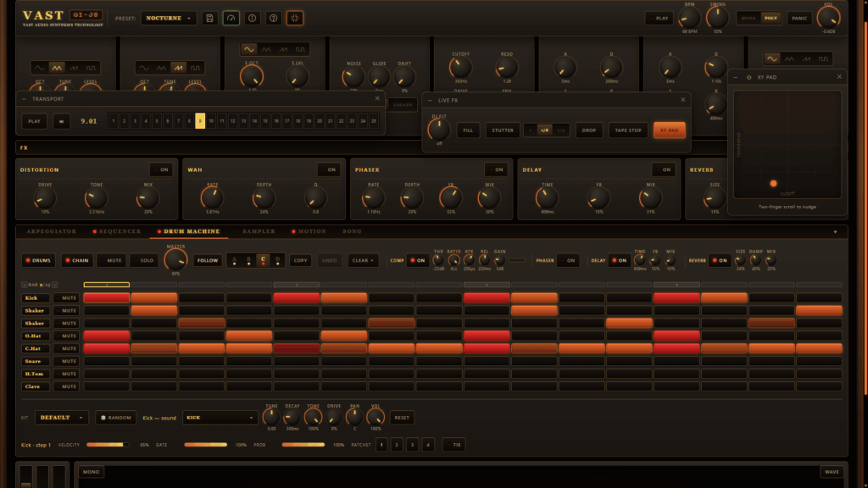Open the Default kit dropdown
Viewport: 868px width, 488px height.
coord(61,418)
